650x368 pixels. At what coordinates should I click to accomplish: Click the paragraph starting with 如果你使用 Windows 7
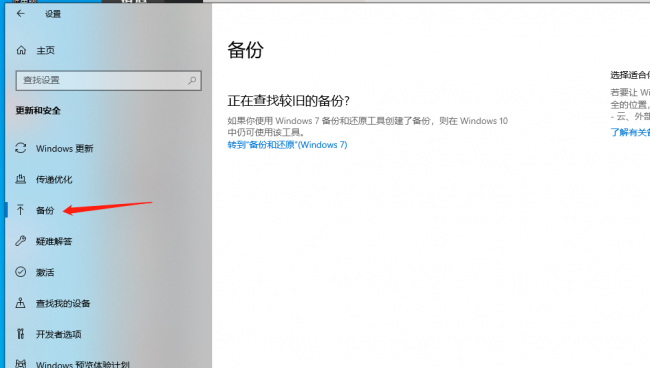pyautogui.click(x=368, y=126)
